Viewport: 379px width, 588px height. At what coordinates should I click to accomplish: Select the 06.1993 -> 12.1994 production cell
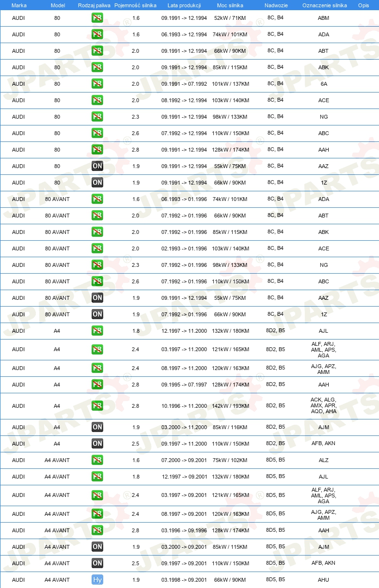point(184,34)
